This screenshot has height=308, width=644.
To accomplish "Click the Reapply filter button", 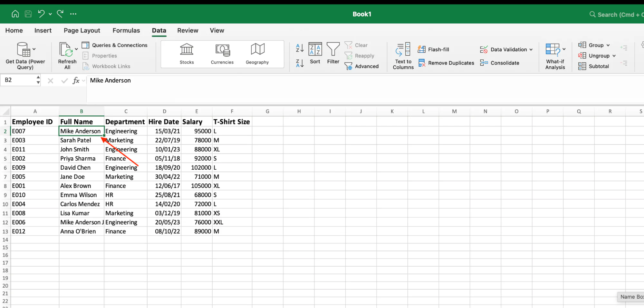I will [x=359, y=56].
